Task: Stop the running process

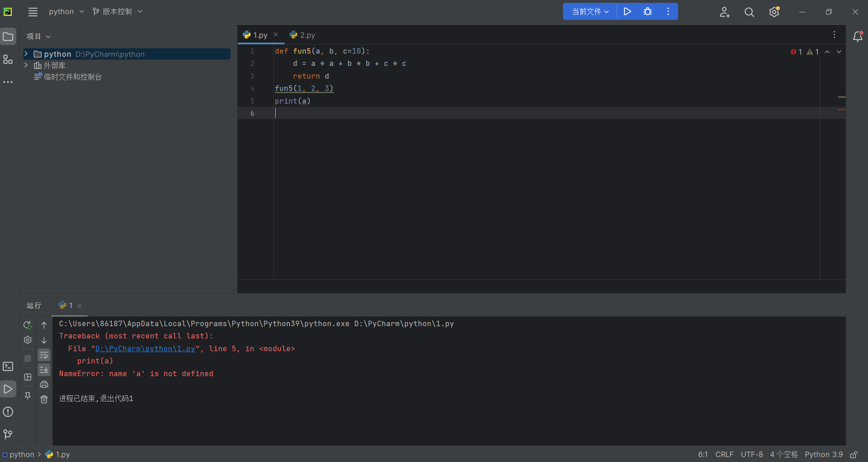Action: click(28, 358)
